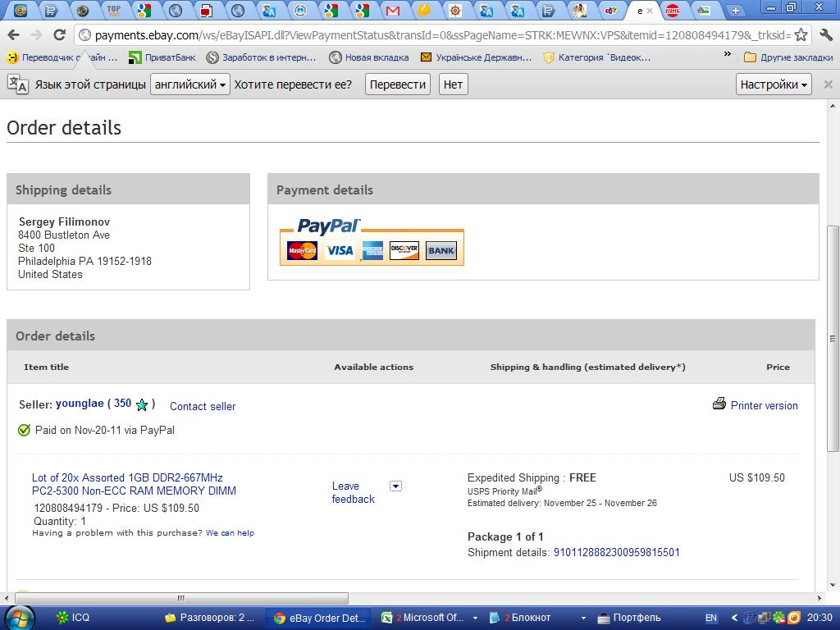
Task: Open ICQ from the taskbar
Action: (x=73, y=618)
